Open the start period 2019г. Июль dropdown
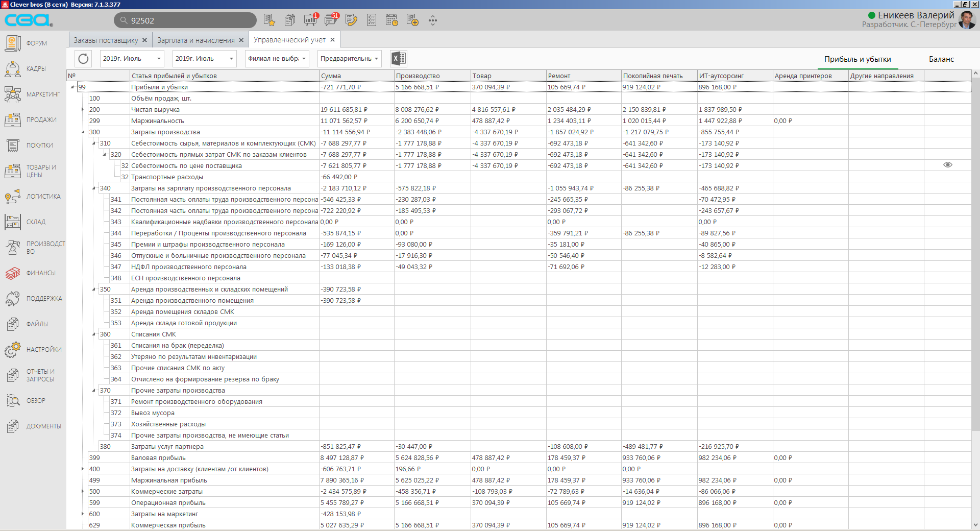 point(132,59)
